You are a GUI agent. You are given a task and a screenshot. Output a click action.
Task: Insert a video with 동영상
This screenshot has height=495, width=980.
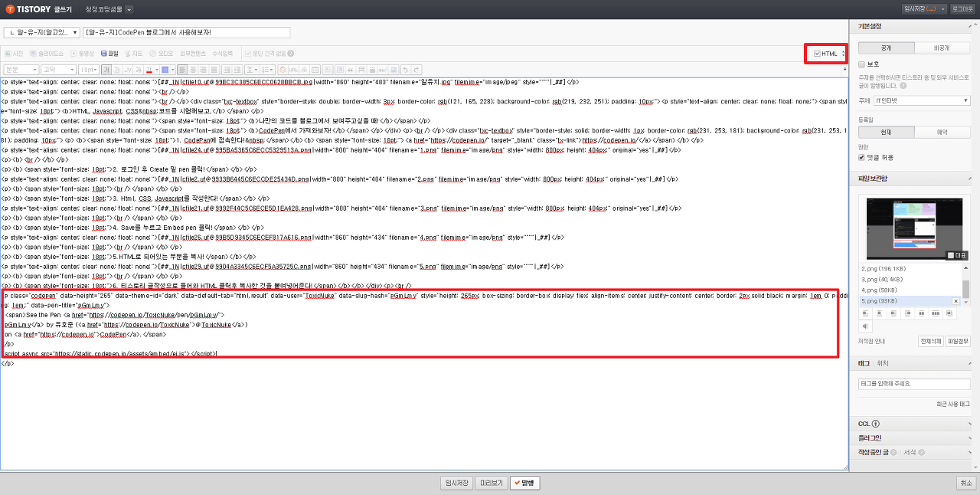(x=83, y=54)
